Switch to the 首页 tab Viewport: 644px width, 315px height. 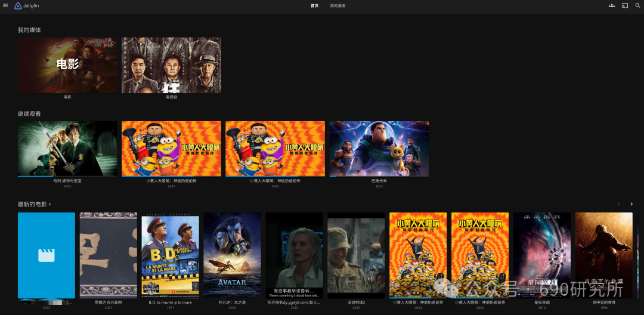tap(315, 6)
